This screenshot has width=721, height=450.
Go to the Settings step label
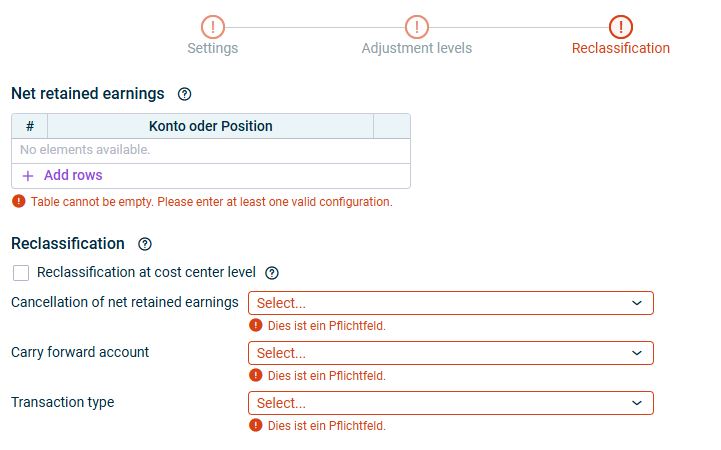pyautogui.click(x=212, y=48)
